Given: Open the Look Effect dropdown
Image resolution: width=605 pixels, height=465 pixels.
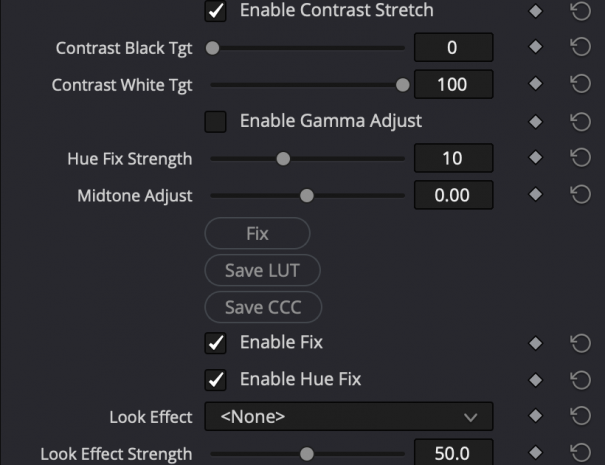Looking at the screenshot, I should [348, 417].
